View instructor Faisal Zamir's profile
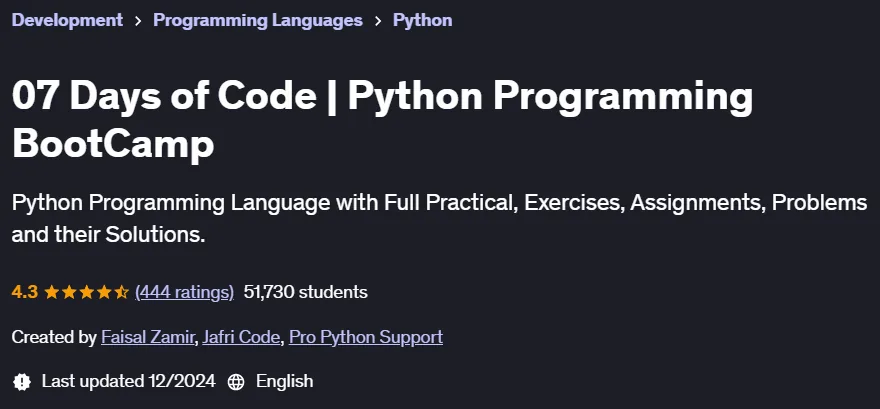The height and width of the screenshot is (409, 880). (x=147, y=337)
